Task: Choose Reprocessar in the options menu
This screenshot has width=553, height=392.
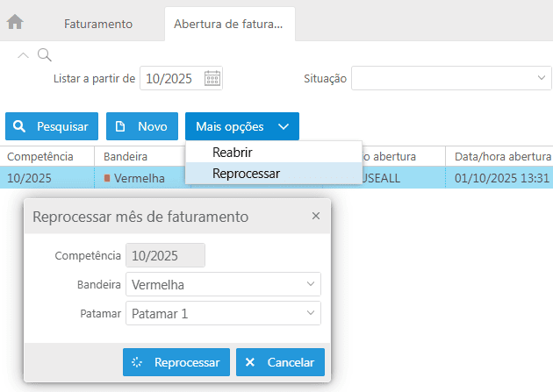Action: click(x=246, y=174)
